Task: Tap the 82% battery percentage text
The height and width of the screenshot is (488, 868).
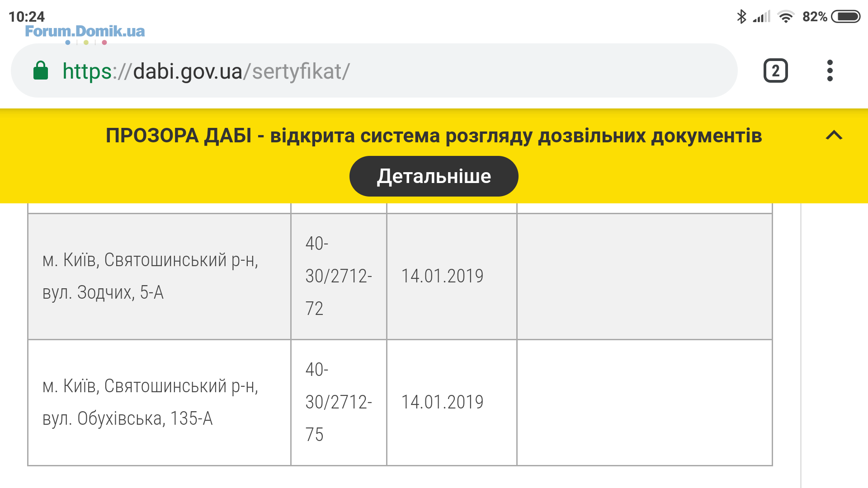Action: coord(815,17)
